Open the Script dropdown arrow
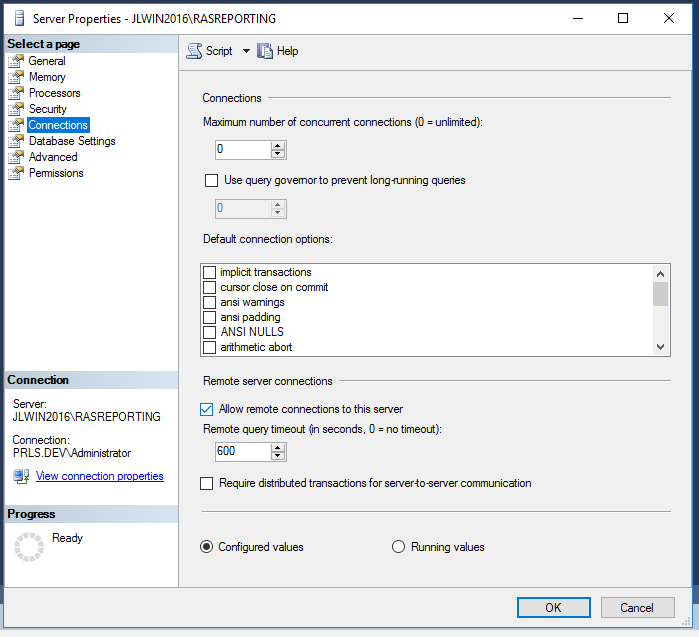The width and height of the screenshot is (699, 637). 246,51
